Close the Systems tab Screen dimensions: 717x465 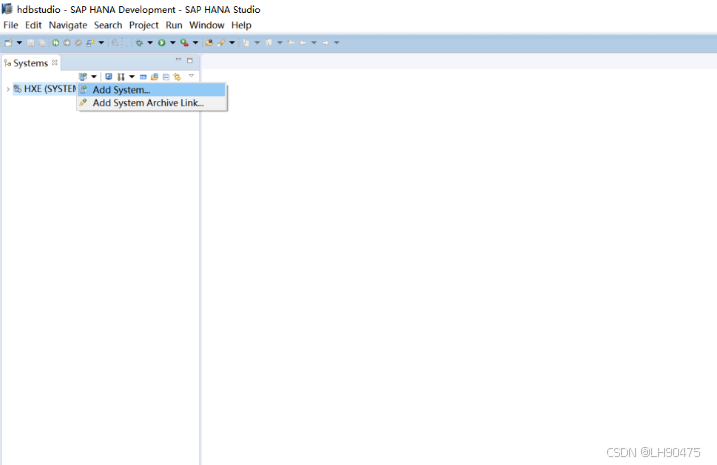click(55, 63)
